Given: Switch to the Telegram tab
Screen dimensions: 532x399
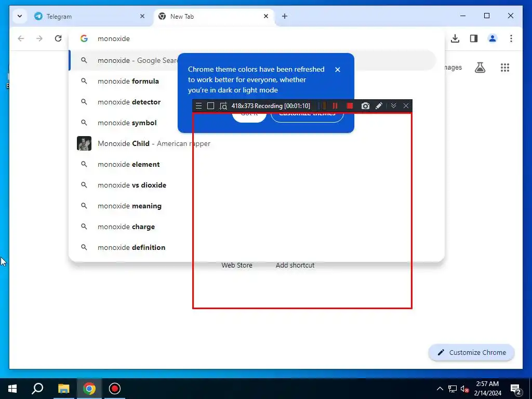Looking at the screenshot, I should 90,16.
